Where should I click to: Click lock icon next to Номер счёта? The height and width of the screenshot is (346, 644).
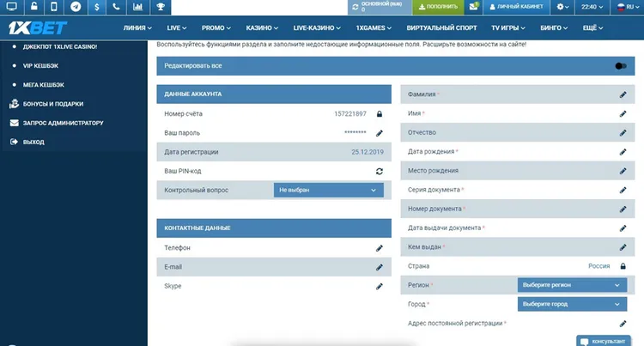pos(379,113)
